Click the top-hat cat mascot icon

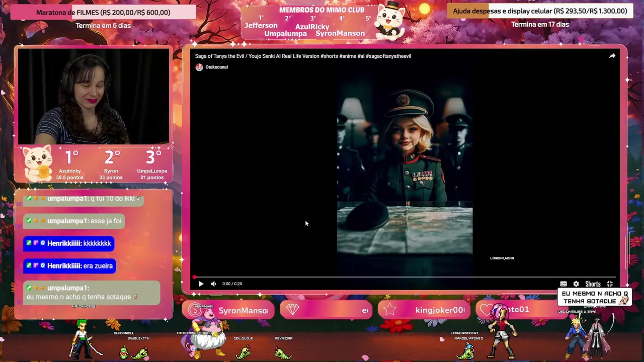[x=390, y=20]
